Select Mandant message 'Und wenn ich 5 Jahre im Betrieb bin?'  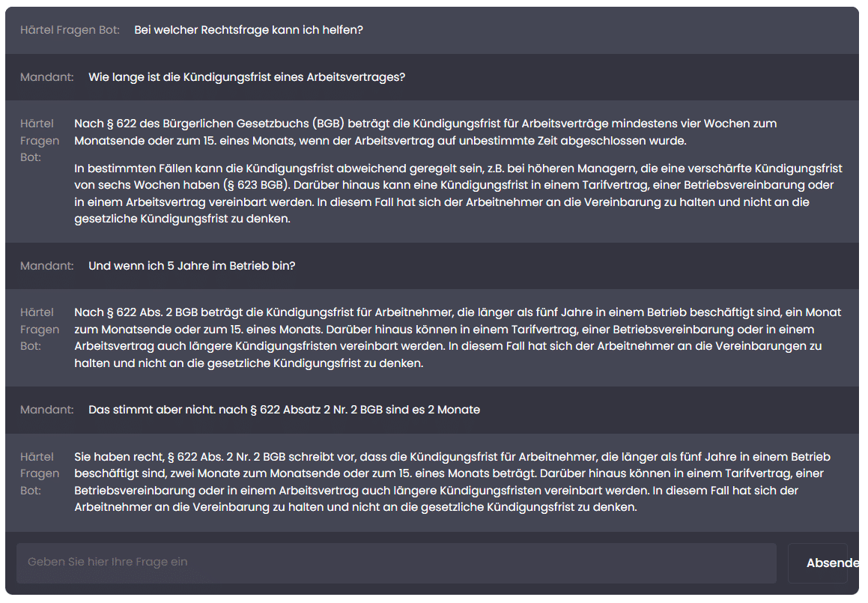tap(192, 266)
